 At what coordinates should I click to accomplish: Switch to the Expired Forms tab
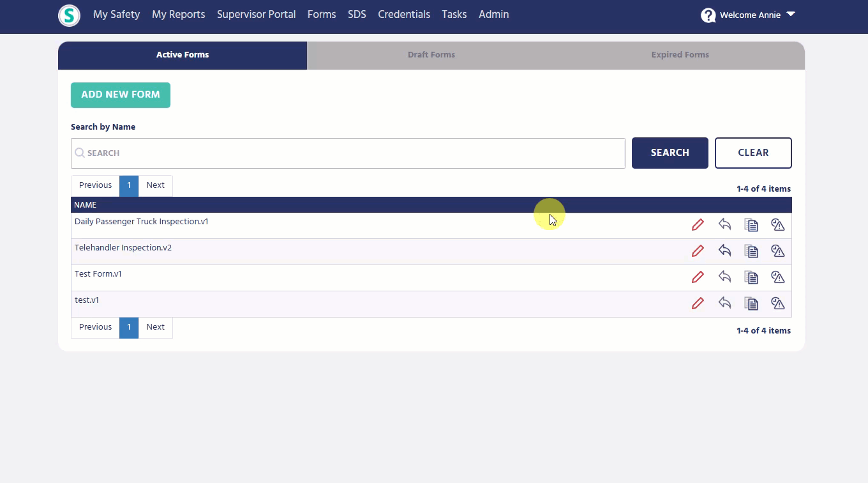click(x=680, y=56)
